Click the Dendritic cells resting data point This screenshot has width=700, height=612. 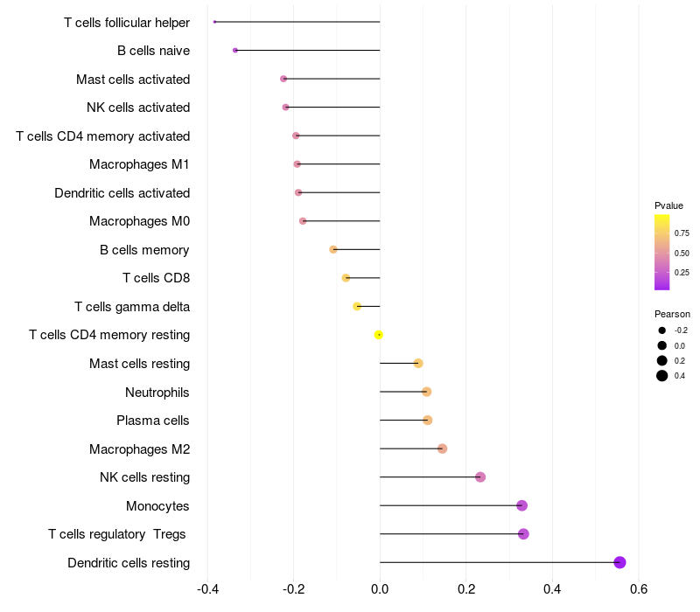click(x=619, y=562)
